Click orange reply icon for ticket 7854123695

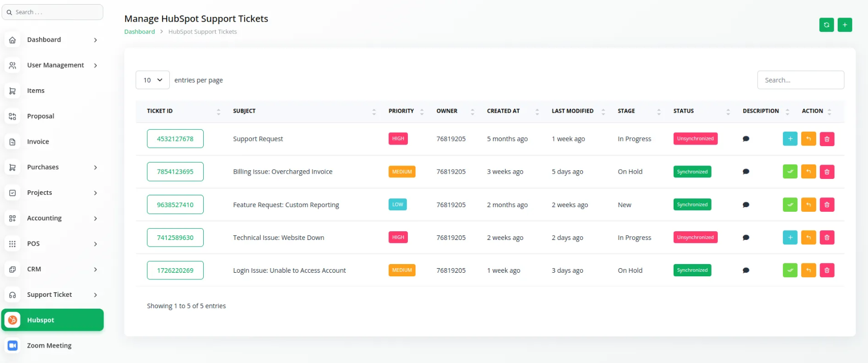(808, 172)
